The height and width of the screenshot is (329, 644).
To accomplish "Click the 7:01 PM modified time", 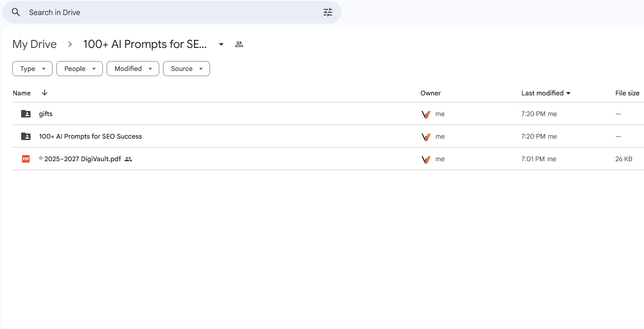I will pyautogui.click(x=533, y=159).
